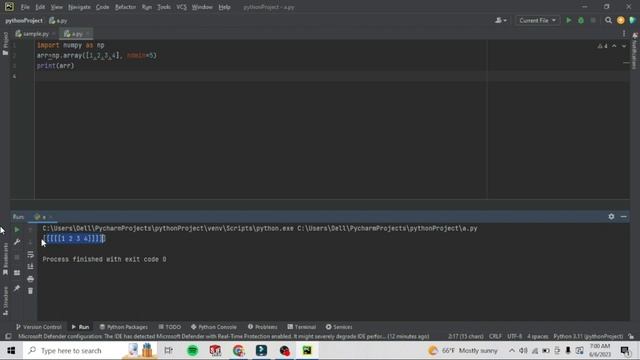Screen dimensions: 640x360
Task: Open the Navigate menu
Action: (x=79, y=7)
